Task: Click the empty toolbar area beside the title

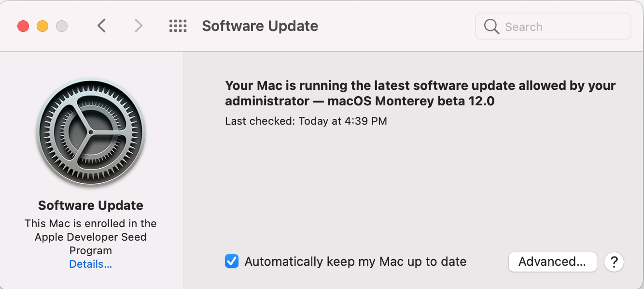Action: click(396, 26)
